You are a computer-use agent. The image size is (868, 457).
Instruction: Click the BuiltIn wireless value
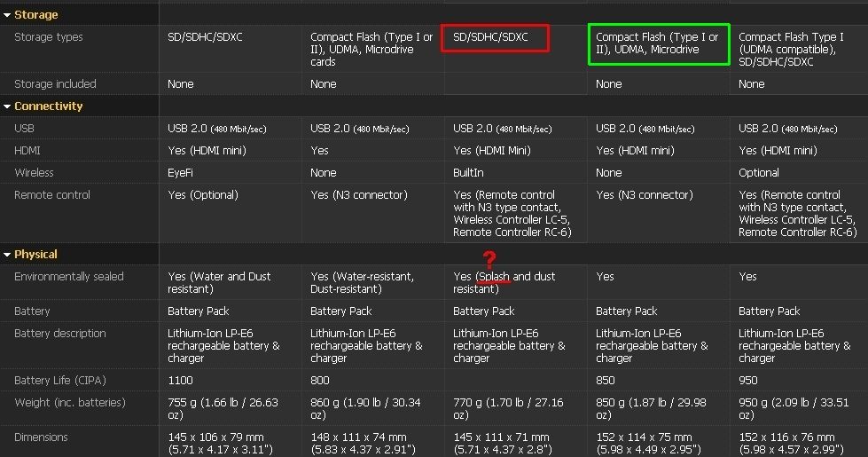[468, 173]
